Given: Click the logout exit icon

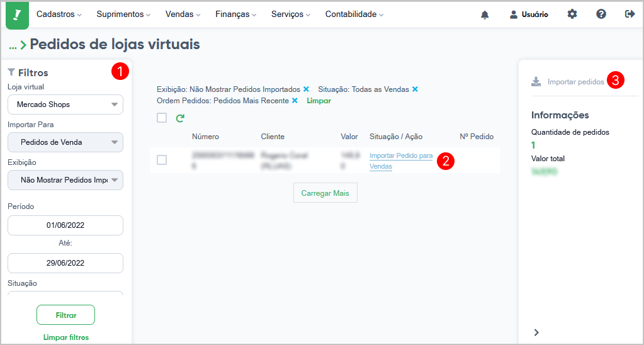Looking at the screenshot, I should 630,14.
